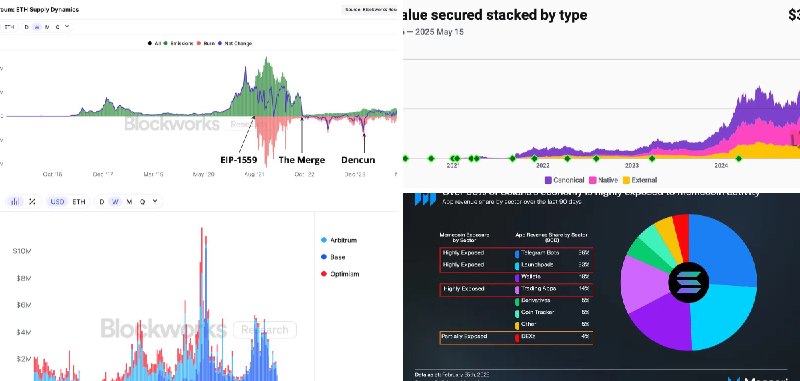Click the 'Partially Exposed' label in DEXs row
This screenshot has width=800, height=381.
click(465, 337)
